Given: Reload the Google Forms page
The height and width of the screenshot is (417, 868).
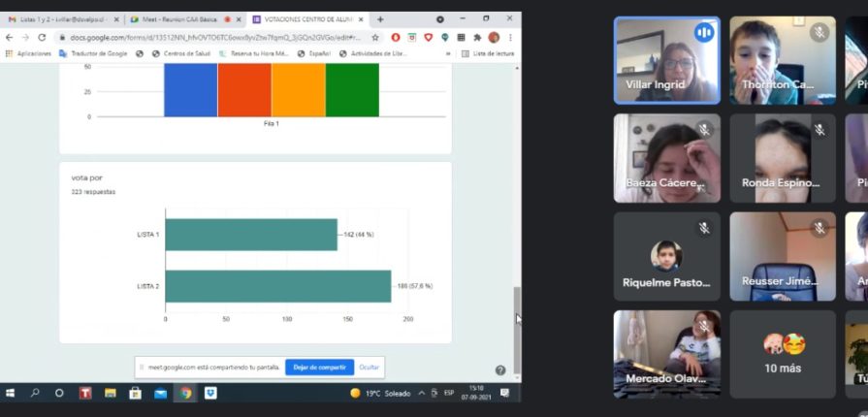Looking at the screenshot, I should 42,37.
